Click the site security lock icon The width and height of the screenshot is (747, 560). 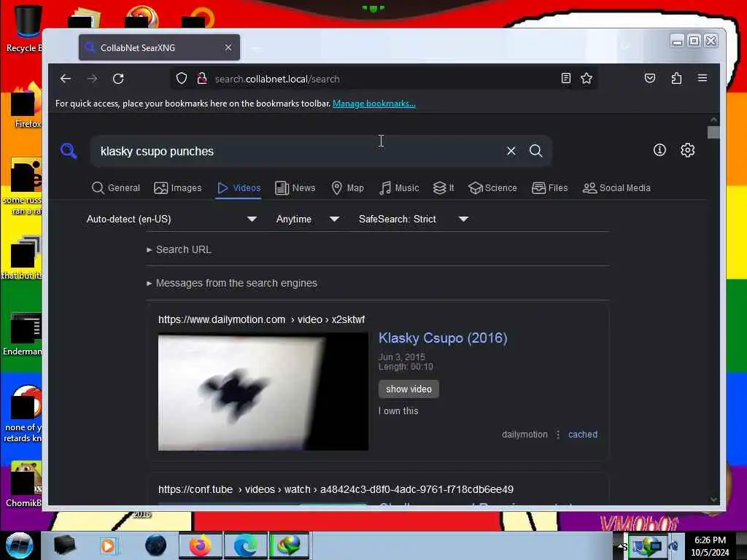(x=202, y=78)
